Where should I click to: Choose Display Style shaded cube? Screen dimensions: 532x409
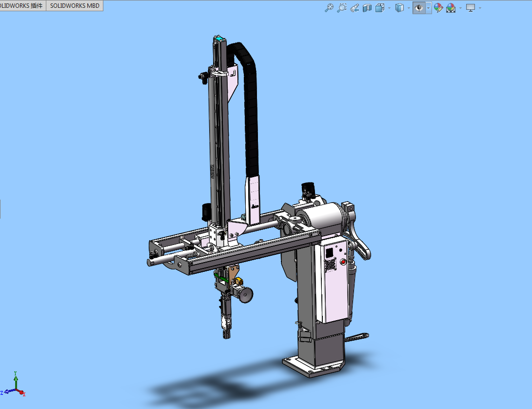[x=400, y=8]
